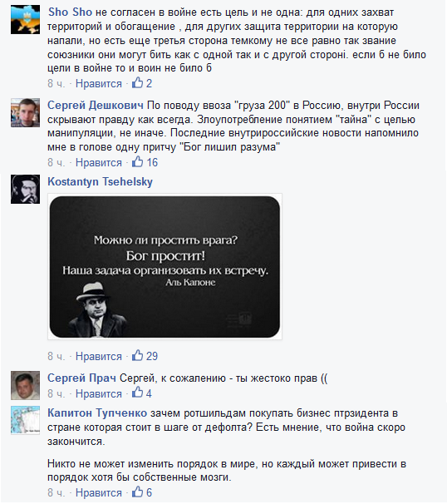Open Сергей Дешкович's avatar picture

point(26,113)
